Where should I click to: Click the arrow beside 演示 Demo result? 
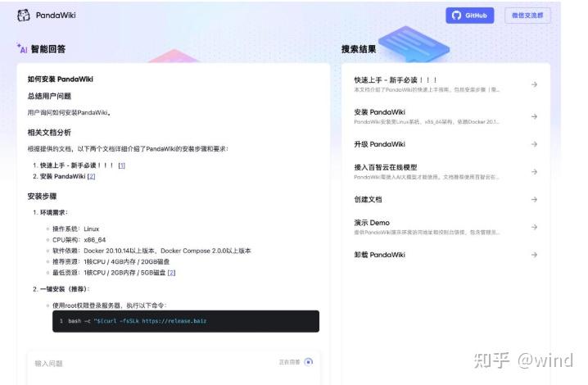coord(534,227)
